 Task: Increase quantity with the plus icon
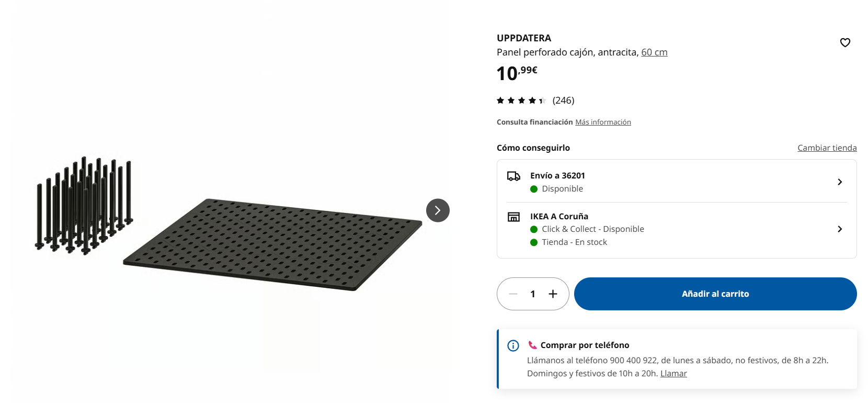point(553,294)
